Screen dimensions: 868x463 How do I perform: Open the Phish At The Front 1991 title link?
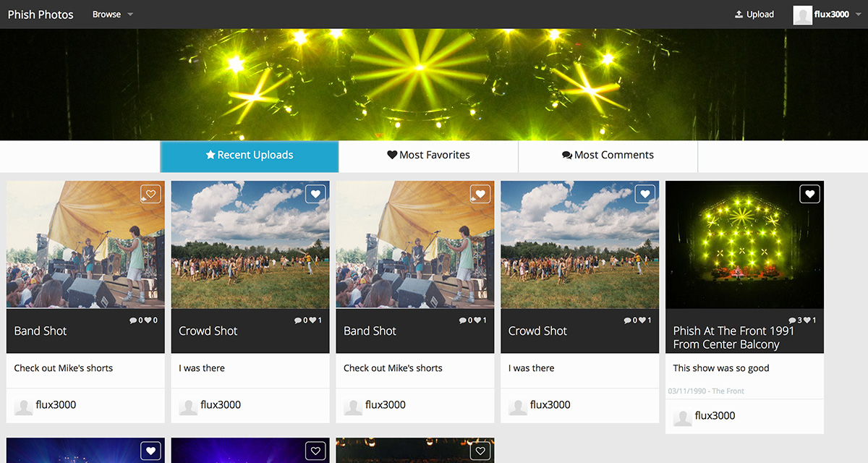point(733,338)
